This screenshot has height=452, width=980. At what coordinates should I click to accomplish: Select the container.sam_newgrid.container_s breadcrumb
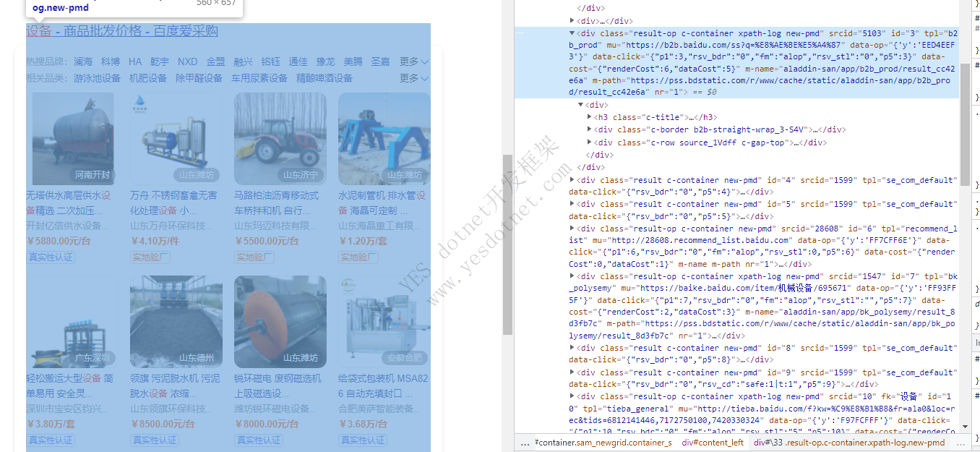(x=603, y=443)
